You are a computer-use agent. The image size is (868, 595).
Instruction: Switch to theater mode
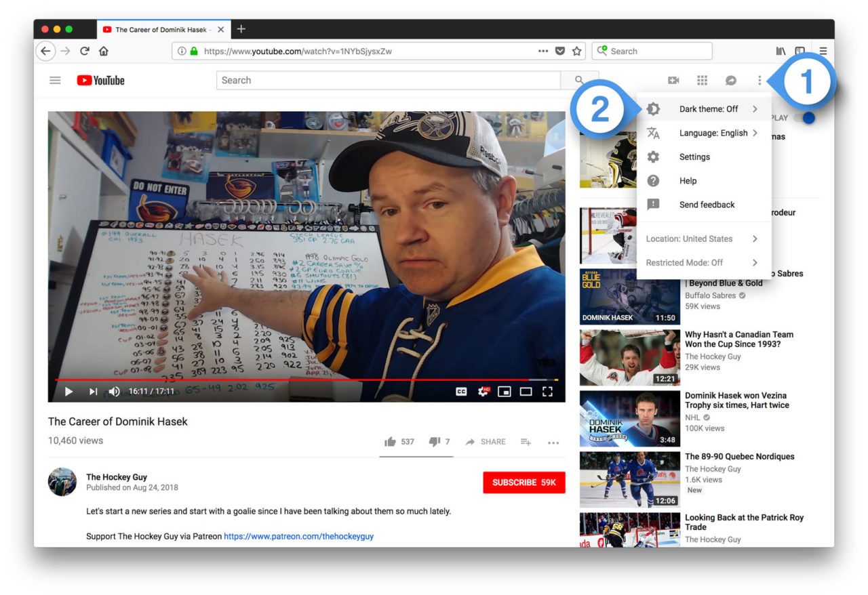pyautogui.click(x=526, y=391)
